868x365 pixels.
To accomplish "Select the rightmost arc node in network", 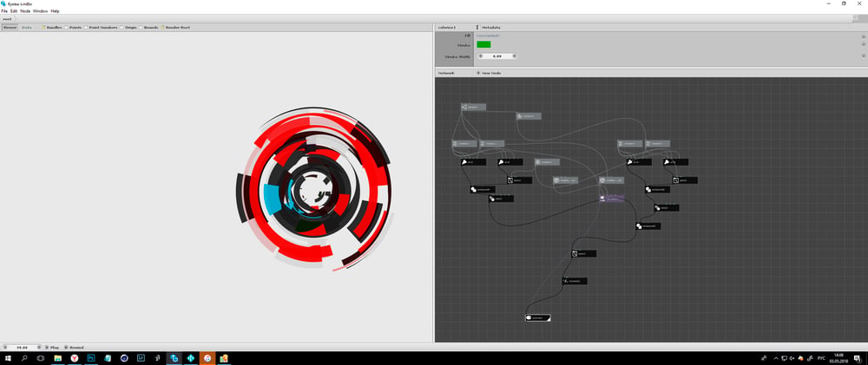I will point(676,162).
